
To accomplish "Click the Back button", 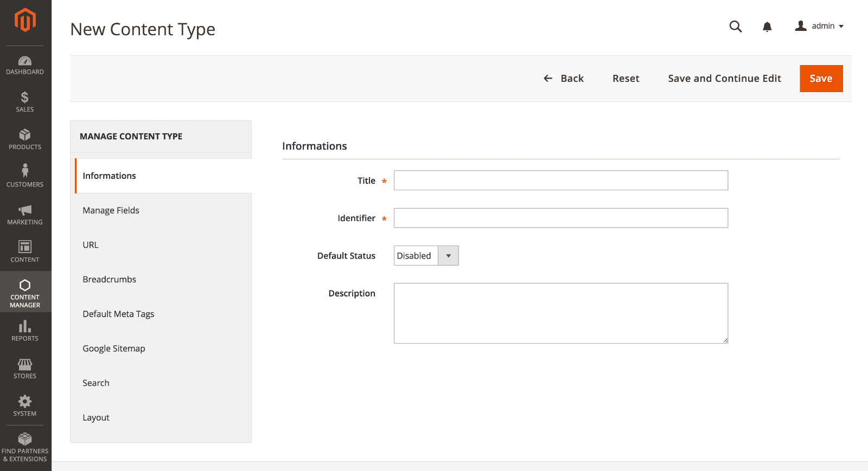I will pyautogui.click(x=564, y=79).
